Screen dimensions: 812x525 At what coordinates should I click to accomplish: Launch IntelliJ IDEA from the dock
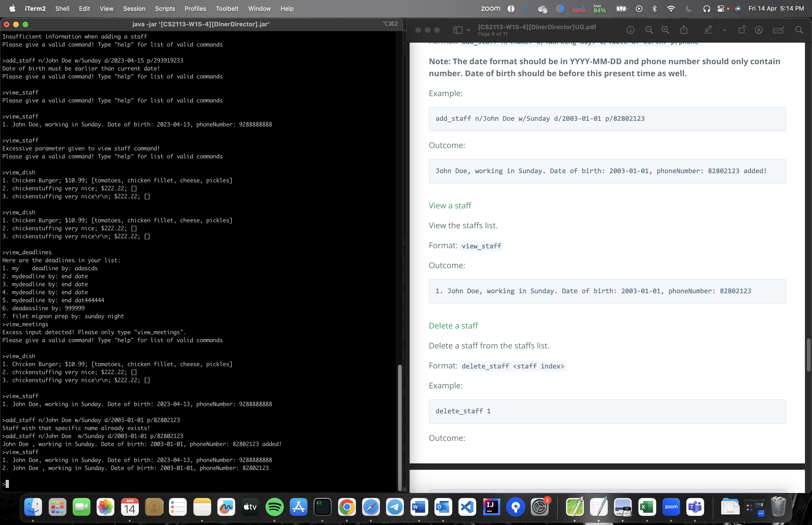click(x=491, y=507)
